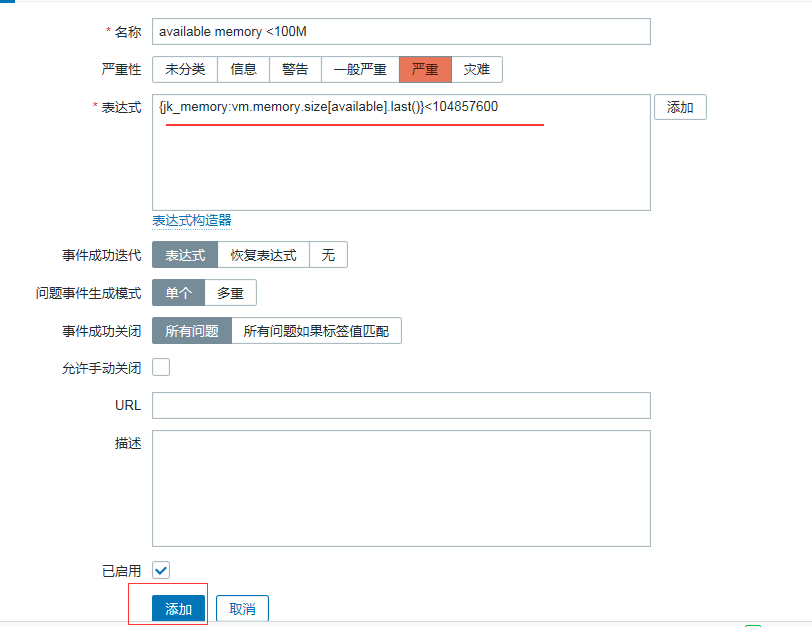Click the blue 添加 submit button

click(x=179, y=608)
